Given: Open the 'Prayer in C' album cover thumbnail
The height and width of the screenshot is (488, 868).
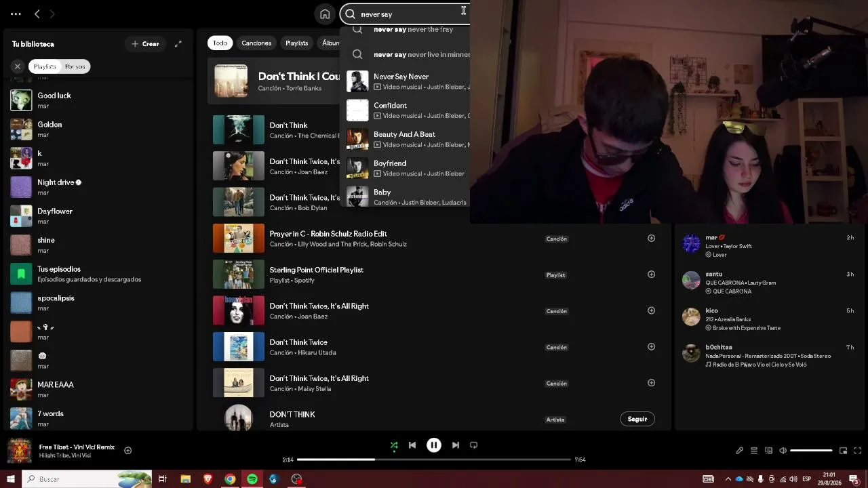Looking at the screenshot, I should (239, 239).
